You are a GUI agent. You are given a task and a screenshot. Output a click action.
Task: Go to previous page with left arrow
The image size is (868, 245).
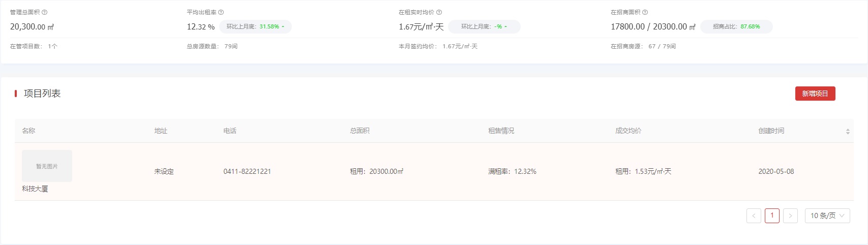tap(754, 216)
